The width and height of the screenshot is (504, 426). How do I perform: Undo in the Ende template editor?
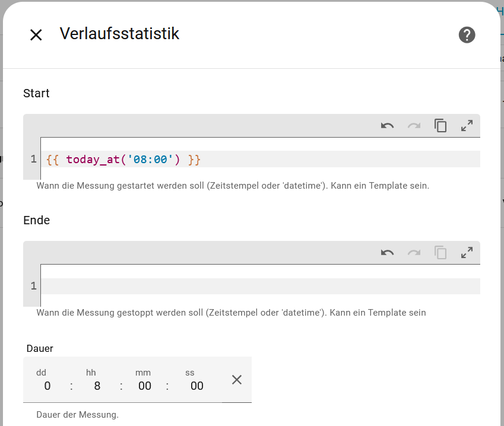[x=388, y=253]
